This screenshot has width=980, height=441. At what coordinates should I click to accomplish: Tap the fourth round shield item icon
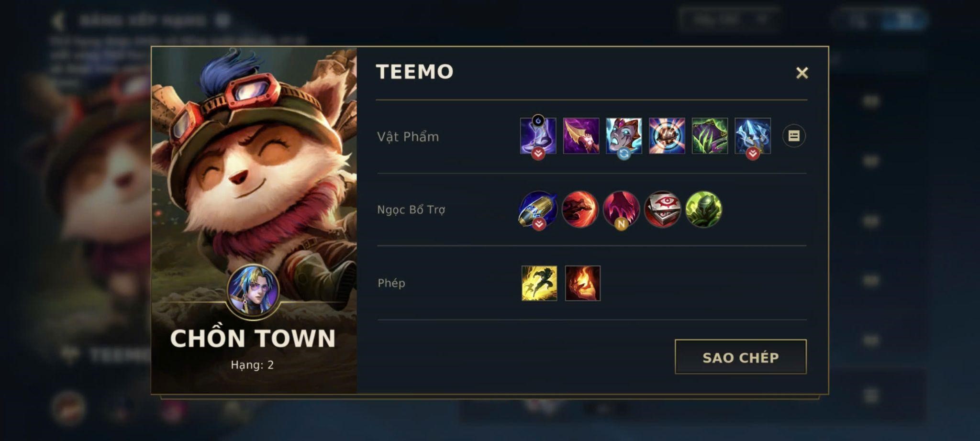pyautogui.click(x=667, y=136)
